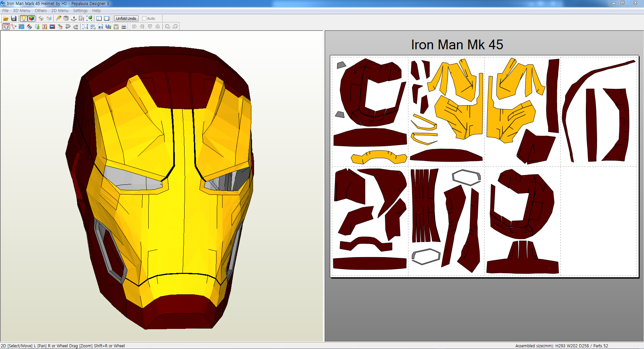The image size is (644, 349).
Task: Click rotate 90 clockwise icon
Action: (x=175, y=26)
